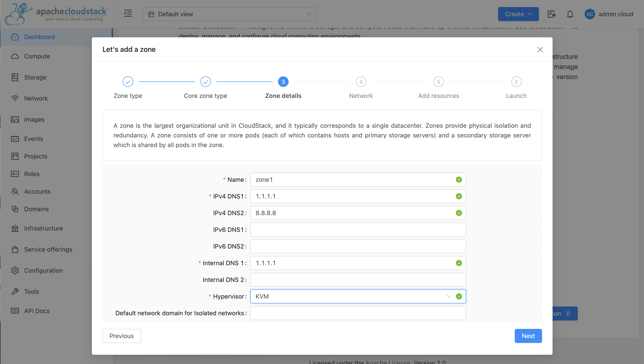Click the Previous button
The image size is (644, 364).
(x=121, y=336)
